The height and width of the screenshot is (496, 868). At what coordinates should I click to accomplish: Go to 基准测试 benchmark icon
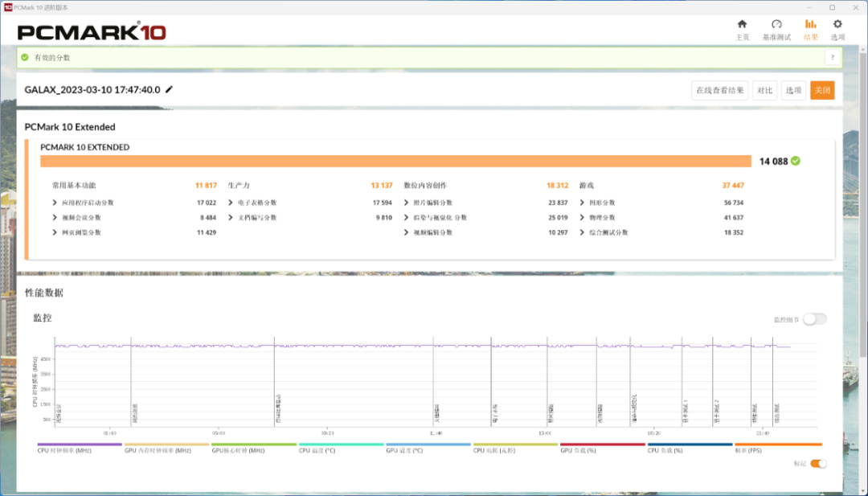click(x=776, y=25)
